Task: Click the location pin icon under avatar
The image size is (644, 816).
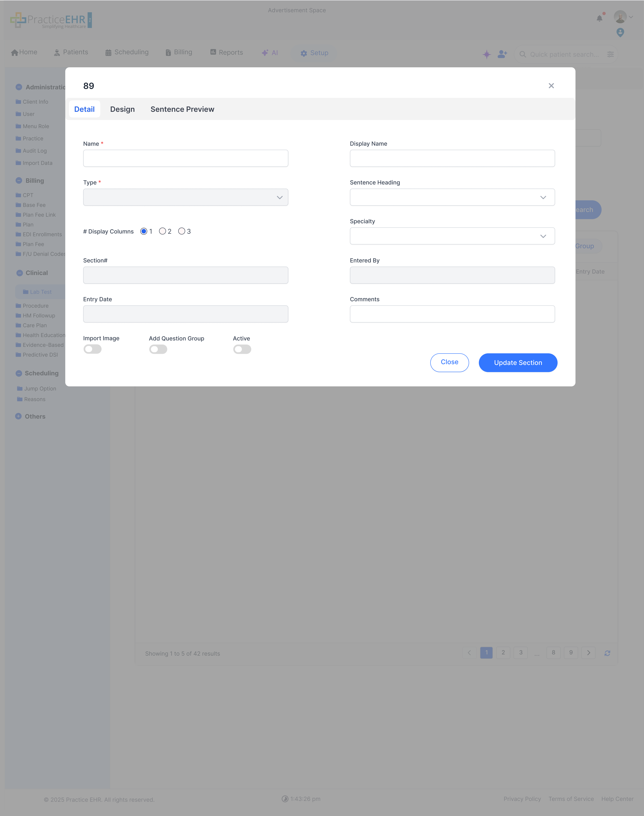Action: coord(620,32)
